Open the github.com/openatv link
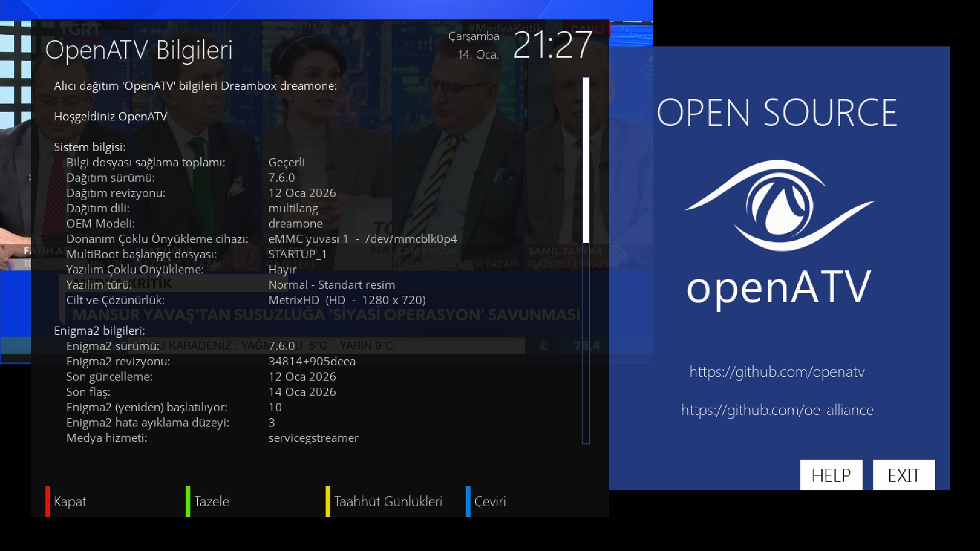 (x=777, y=372)
